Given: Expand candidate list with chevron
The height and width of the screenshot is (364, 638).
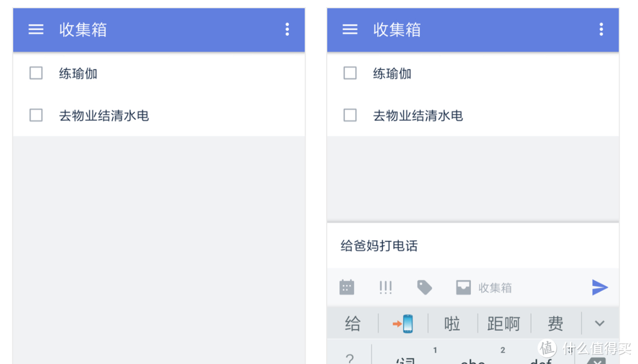Looking at the screenshot, I should coord(600,323).
